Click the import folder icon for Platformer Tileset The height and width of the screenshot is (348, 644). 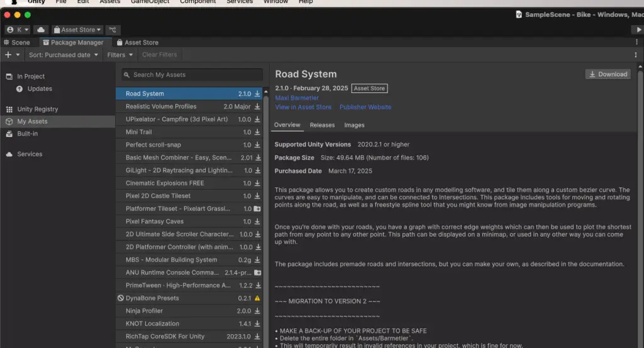point(257,209)
